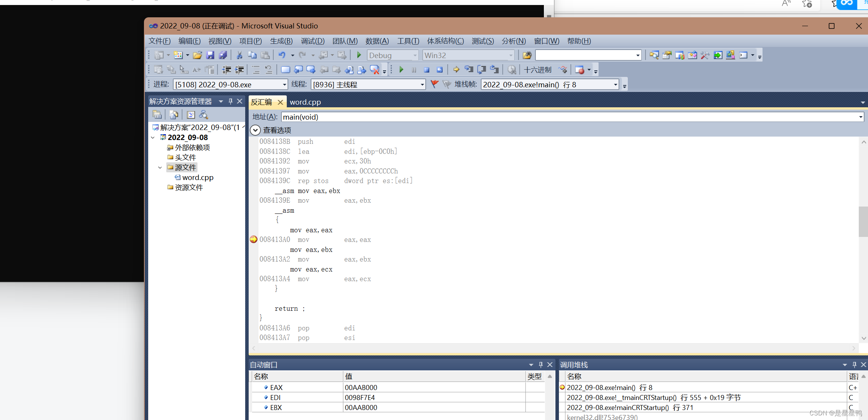Toggle the breakpoint at address 008413A0
The width and height of the screenshot is (868, 420).
[253, 239]
